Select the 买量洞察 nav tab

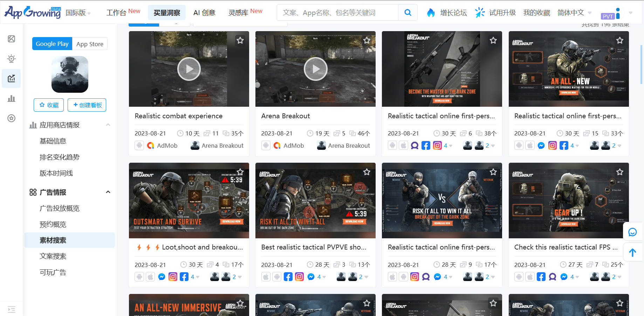[167, 13]
